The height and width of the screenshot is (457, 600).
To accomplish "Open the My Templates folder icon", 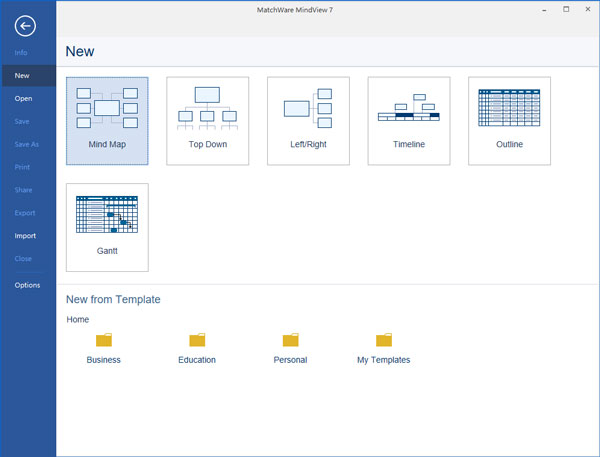I will (x=384, y=339).
